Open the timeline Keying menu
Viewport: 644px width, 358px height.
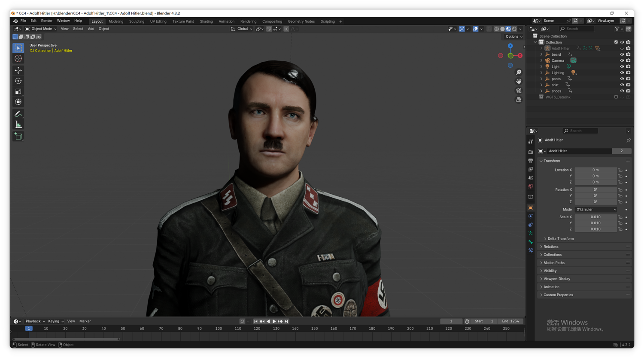(x=55, y=321)
